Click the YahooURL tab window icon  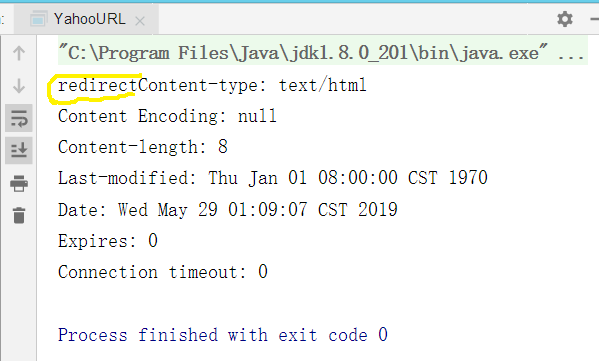(x=38, y=19)
